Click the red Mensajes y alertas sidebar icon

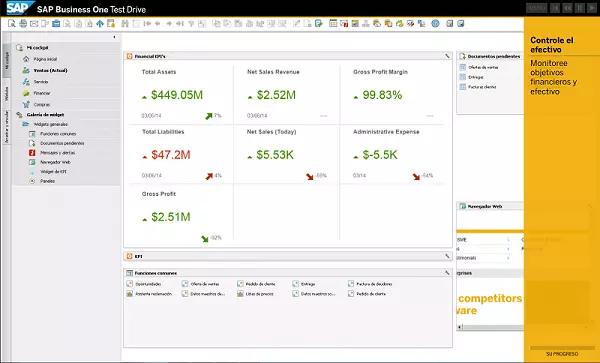[33, 153]
